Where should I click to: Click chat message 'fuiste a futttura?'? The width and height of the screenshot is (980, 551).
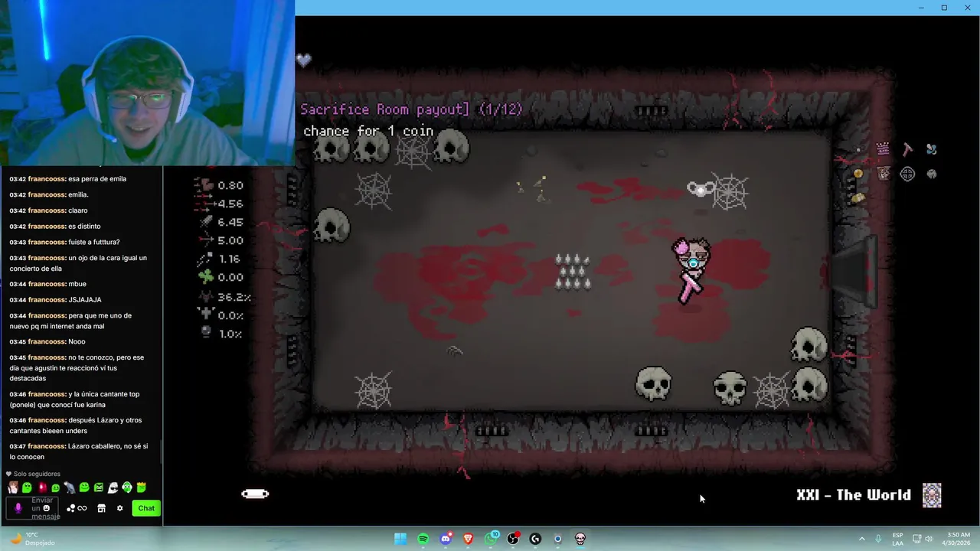click(94, 242)
